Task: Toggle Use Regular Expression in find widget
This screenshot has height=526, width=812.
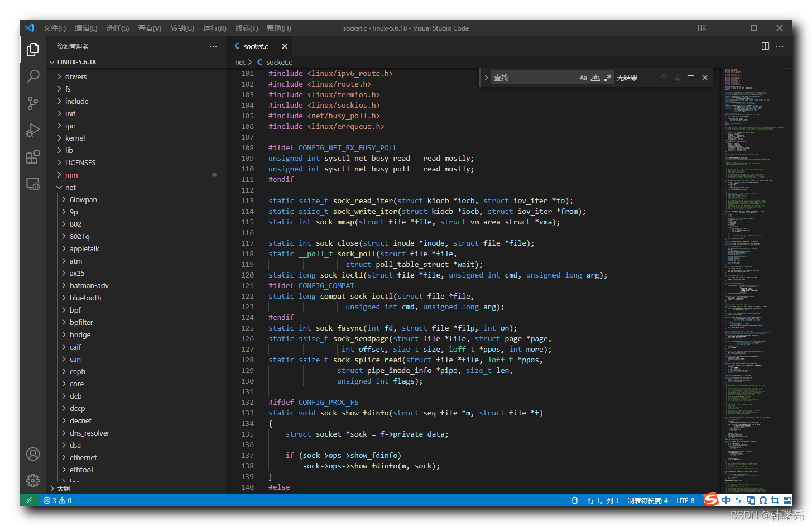Action: pyautogui.click(x=608, y=78)
